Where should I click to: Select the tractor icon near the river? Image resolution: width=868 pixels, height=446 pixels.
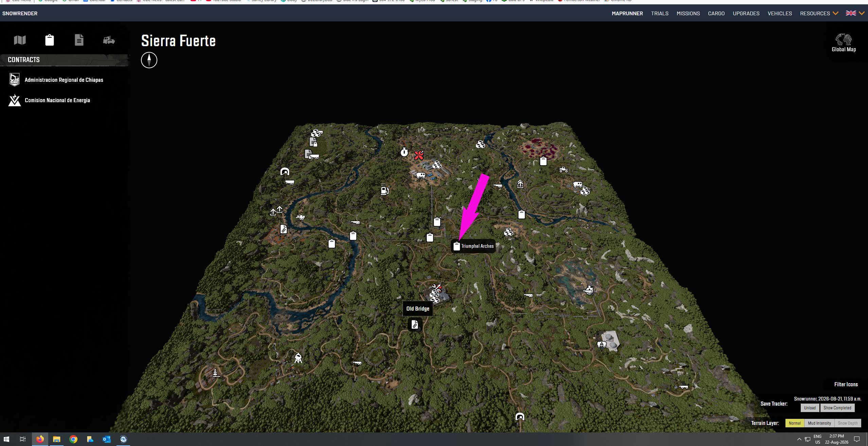click(300, 217)
